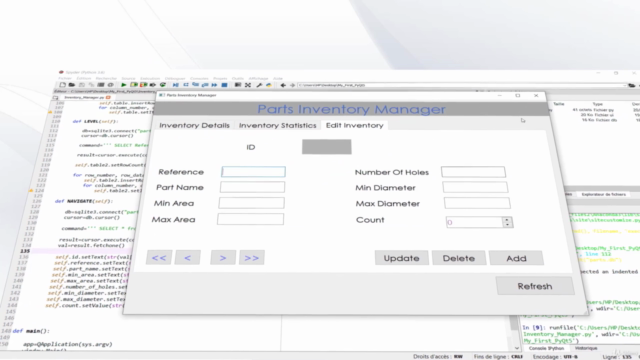Click the debug step into icon
This screenshot has height=360, width=640.
(196, 85)
